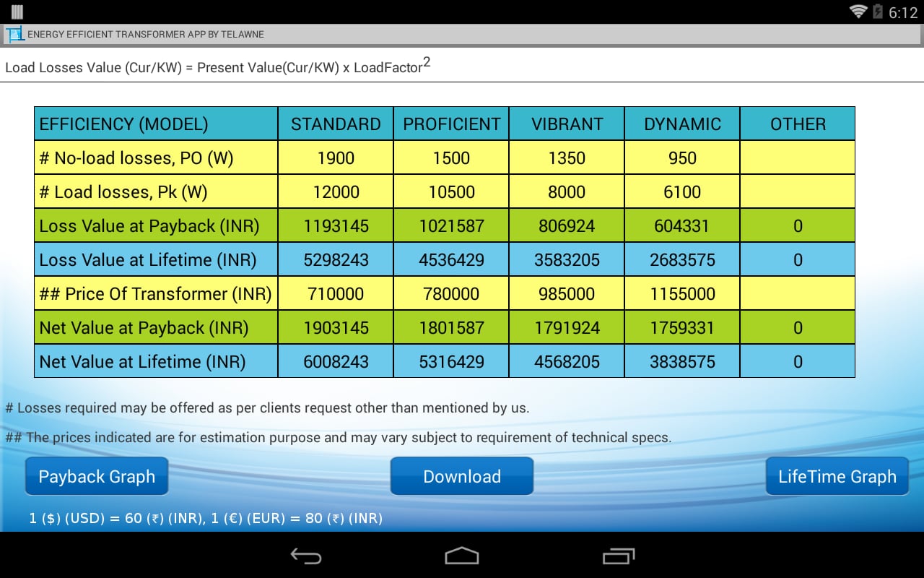Edit VIBRANT load losses value 8000
This screenshot has height=578, width=924.
tap(567, 191)
